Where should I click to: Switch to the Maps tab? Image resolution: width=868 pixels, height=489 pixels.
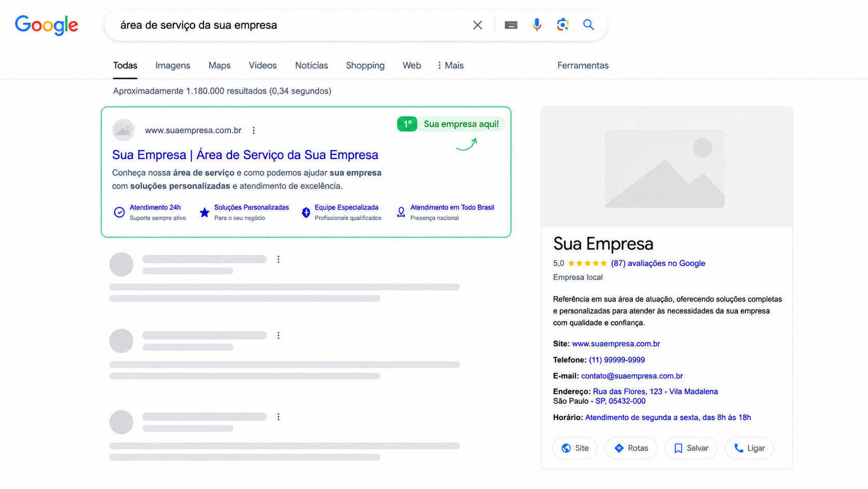[220, 65]
